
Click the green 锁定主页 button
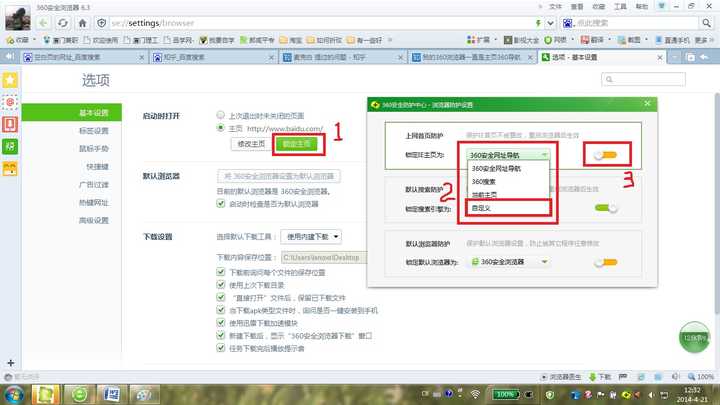coord(297,144)
